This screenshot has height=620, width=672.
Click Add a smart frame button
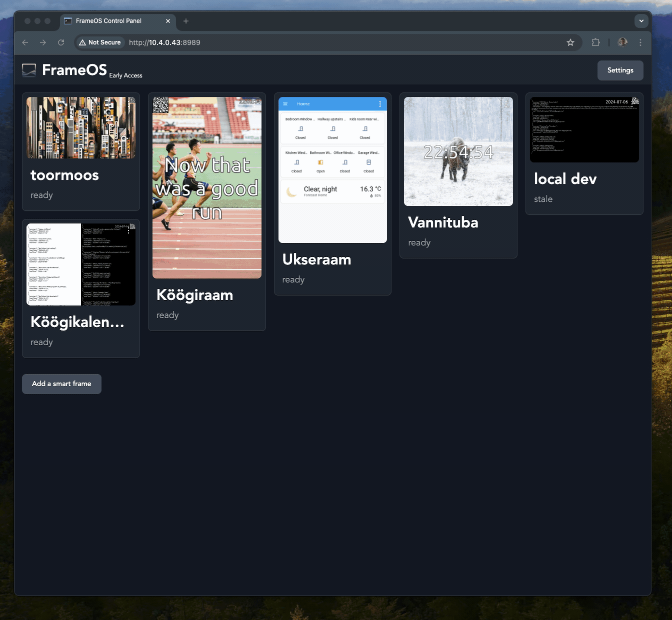pyautogui.click(x=61, y=384)
